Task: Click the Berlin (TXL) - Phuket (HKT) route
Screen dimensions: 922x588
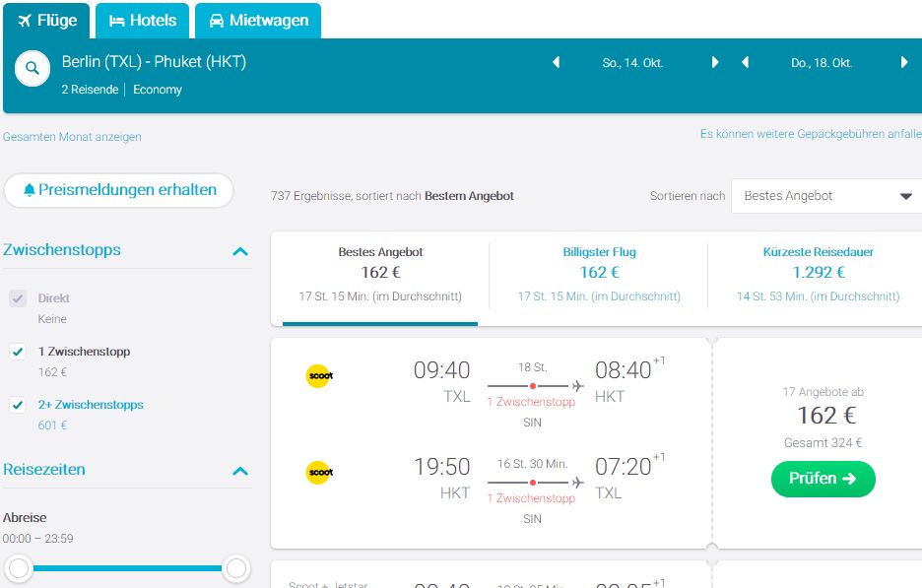Action: pyautogui.click(x=154, y=62)
